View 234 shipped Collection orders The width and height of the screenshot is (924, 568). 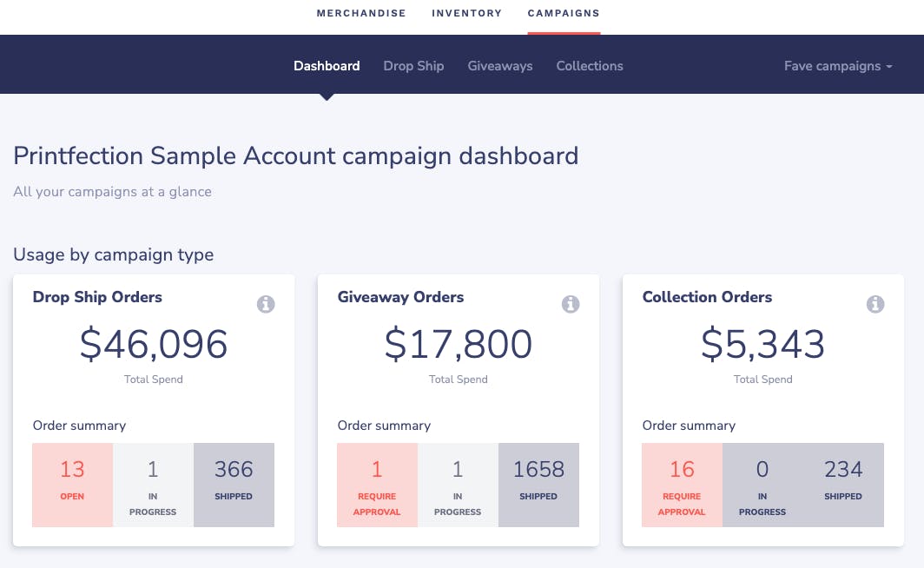coord(843,485)
